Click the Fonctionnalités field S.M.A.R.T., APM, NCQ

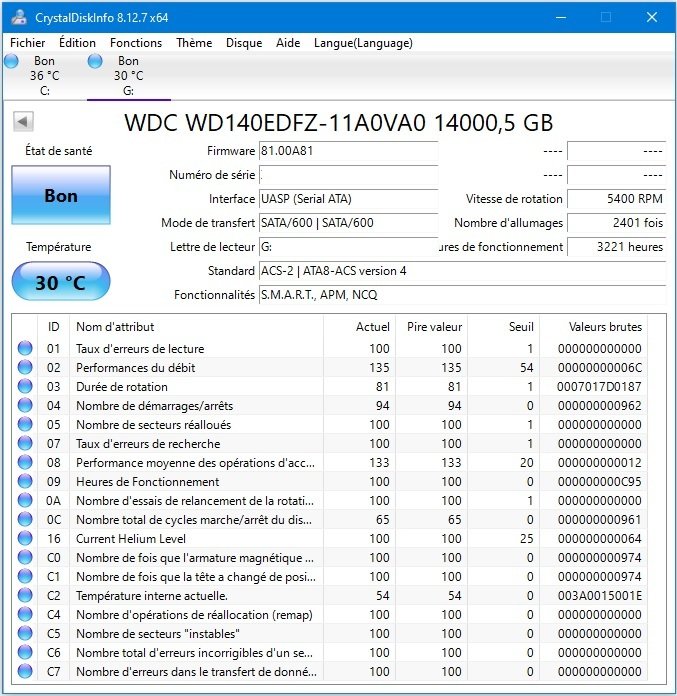point(462,295)
